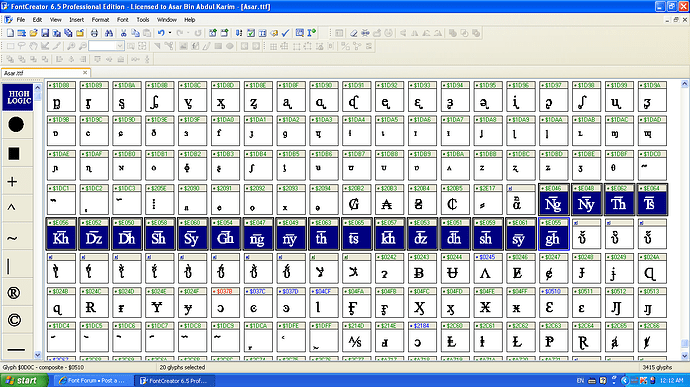
Task: Open the Redo history dropdown arrow
Action: point(188,33)
